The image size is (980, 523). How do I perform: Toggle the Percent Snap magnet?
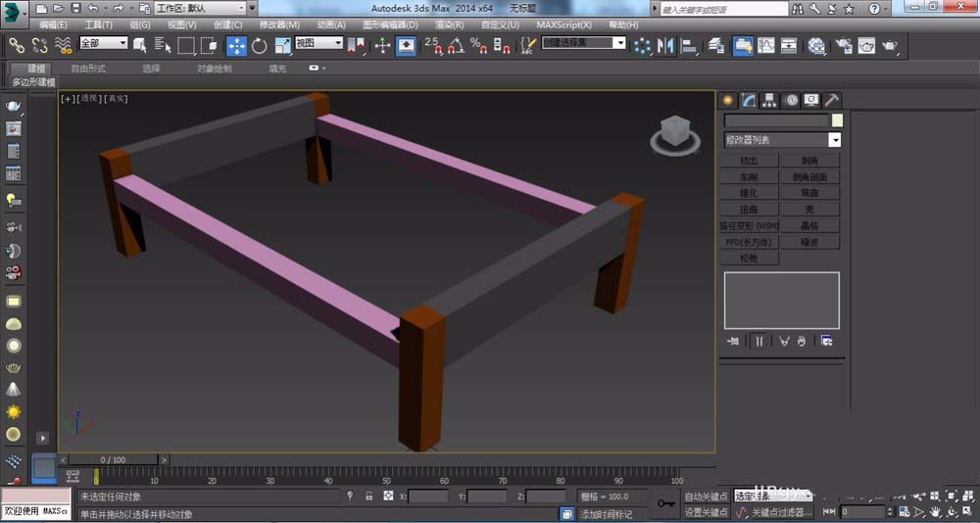coord(479,46)
